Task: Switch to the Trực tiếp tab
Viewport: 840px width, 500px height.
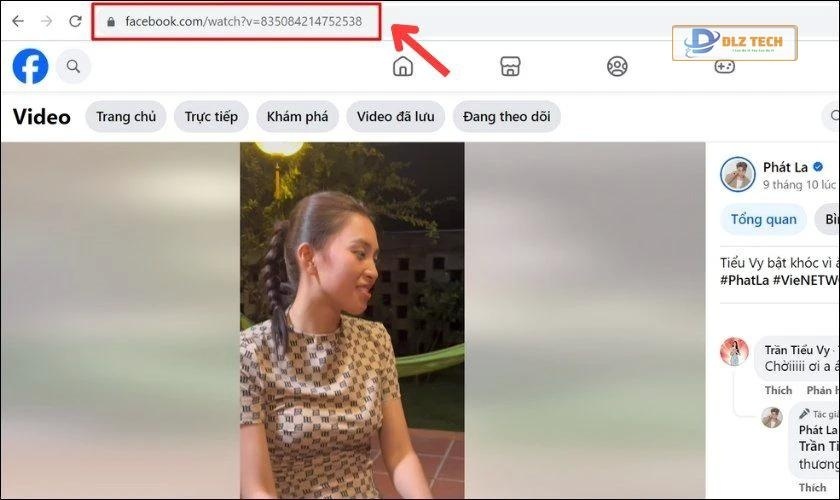Action: point(211,116)
